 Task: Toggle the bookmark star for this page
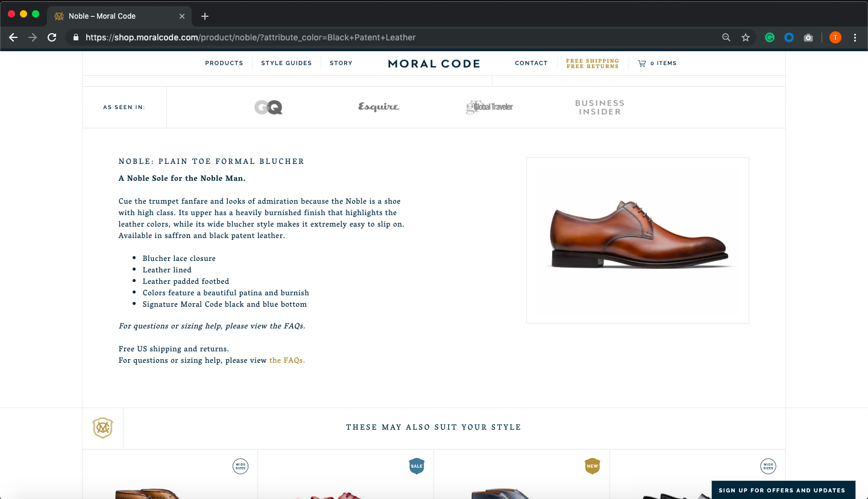click(746, 37)
